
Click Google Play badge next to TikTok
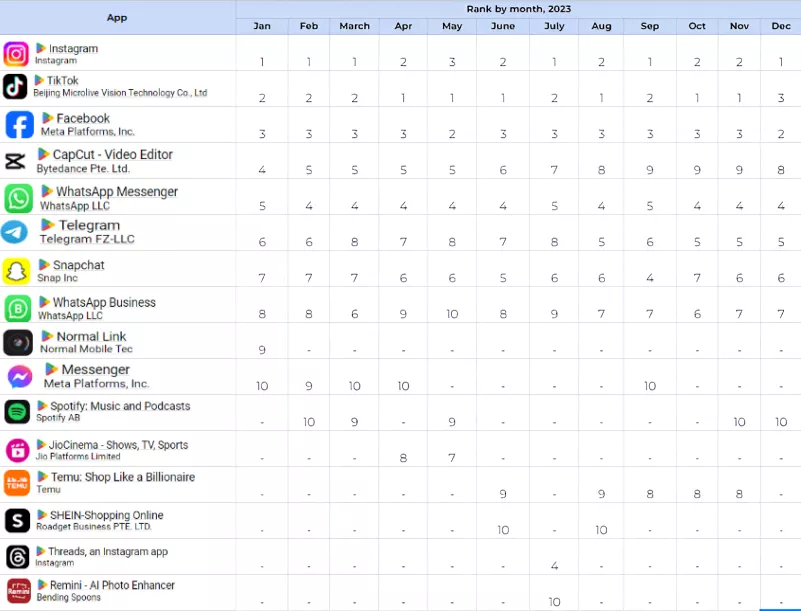tap(39, 80)
